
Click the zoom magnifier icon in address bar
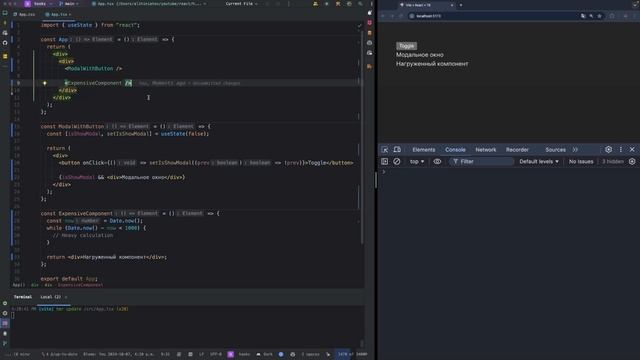591,16
